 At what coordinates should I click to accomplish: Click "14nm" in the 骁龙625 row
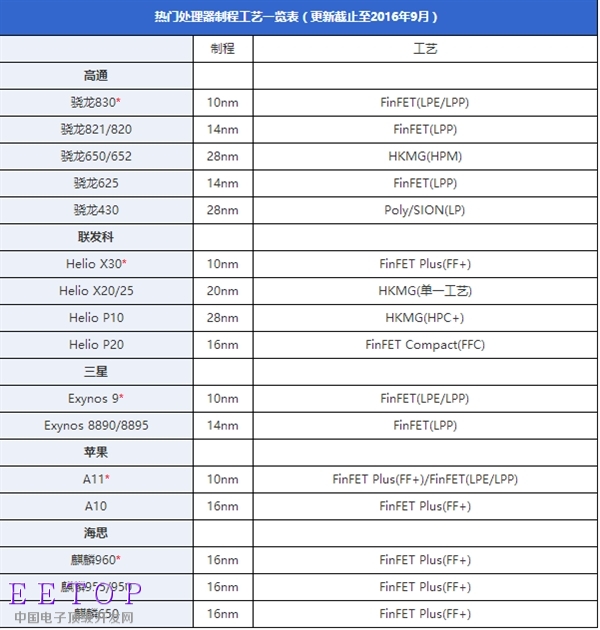click(223, 183)
